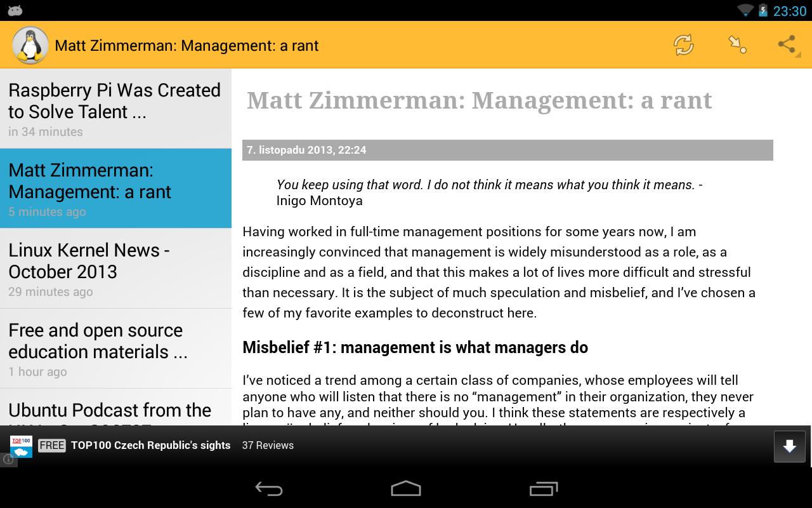Tap the Tux penguin app icon

[x=30, y=45]
